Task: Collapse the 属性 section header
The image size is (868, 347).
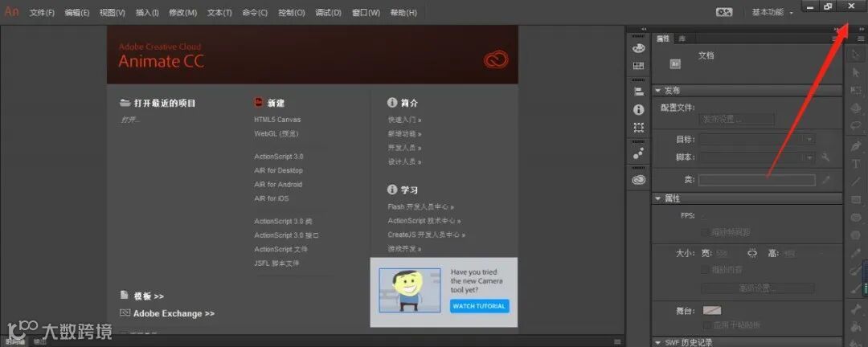Action: 657,198
